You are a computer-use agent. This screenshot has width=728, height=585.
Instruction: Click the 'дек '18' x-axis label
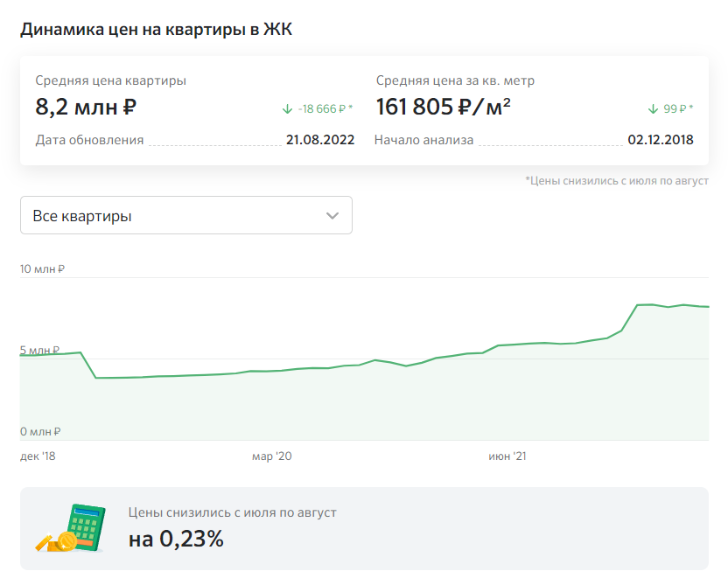coord(37,456)
